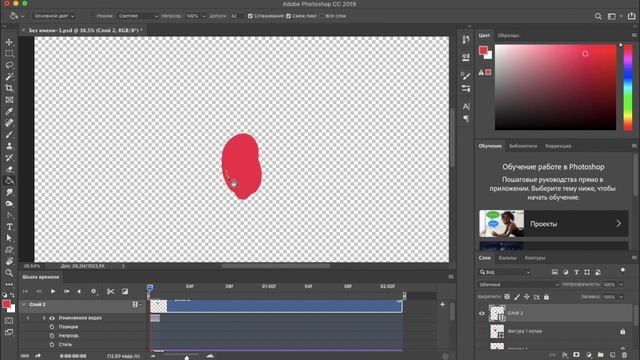The width and height of the screenshot is (640, 360).
Task: Hide Слой 2 layer visibility eye
Action: (x=482, y=313)
